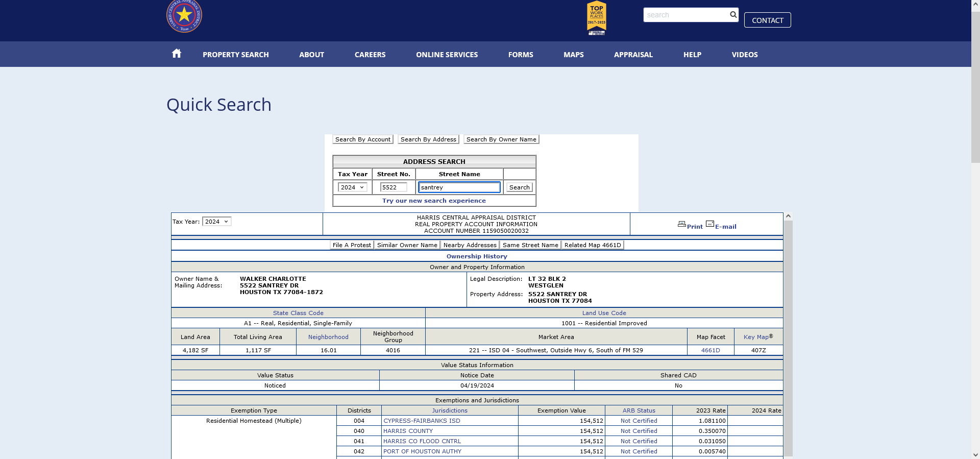Open the Jurisdictions header link
Viewport: 980px width, 459px height.
coord(450,410)
